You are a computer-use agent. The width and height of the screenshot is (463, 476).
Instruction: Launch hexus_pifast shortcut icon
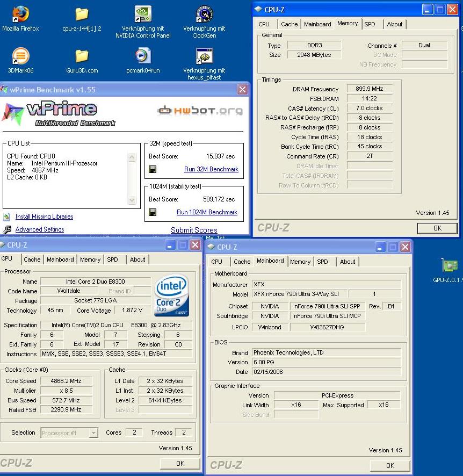point(204,56)
